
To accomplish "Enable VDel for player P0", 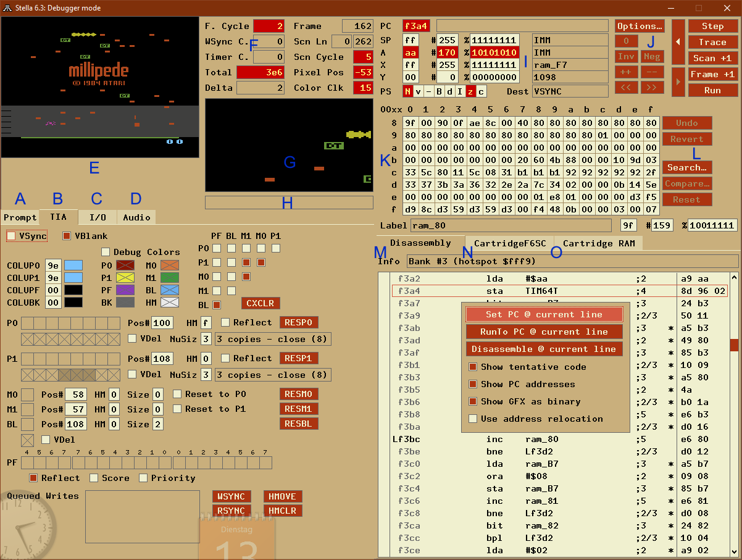I will click(x=132, y=338).
